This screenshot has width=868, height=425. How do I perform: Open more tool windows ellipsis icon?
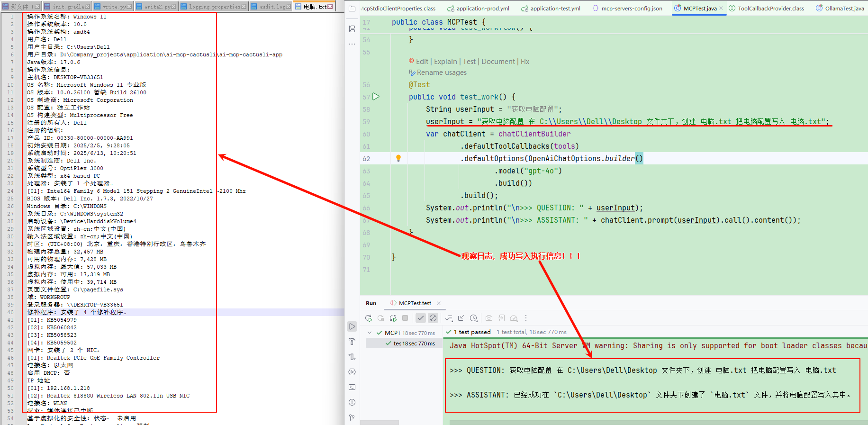pos(352,44)
